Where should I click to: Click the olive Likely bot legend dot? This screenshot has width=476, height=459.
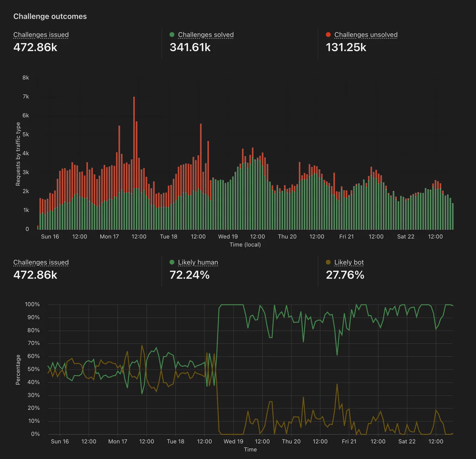tap(328, 262)
